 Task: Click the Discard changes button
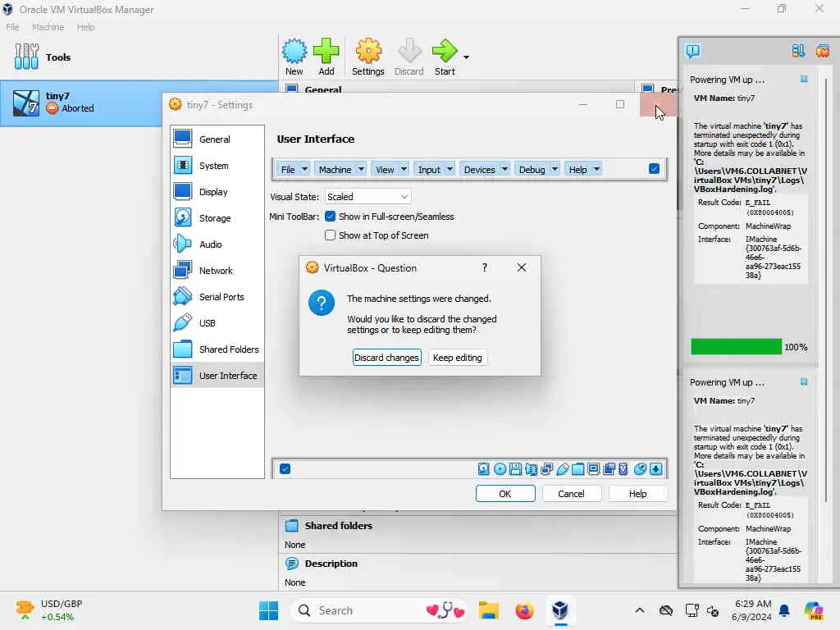pyautogui.click(x=386, y=358)
